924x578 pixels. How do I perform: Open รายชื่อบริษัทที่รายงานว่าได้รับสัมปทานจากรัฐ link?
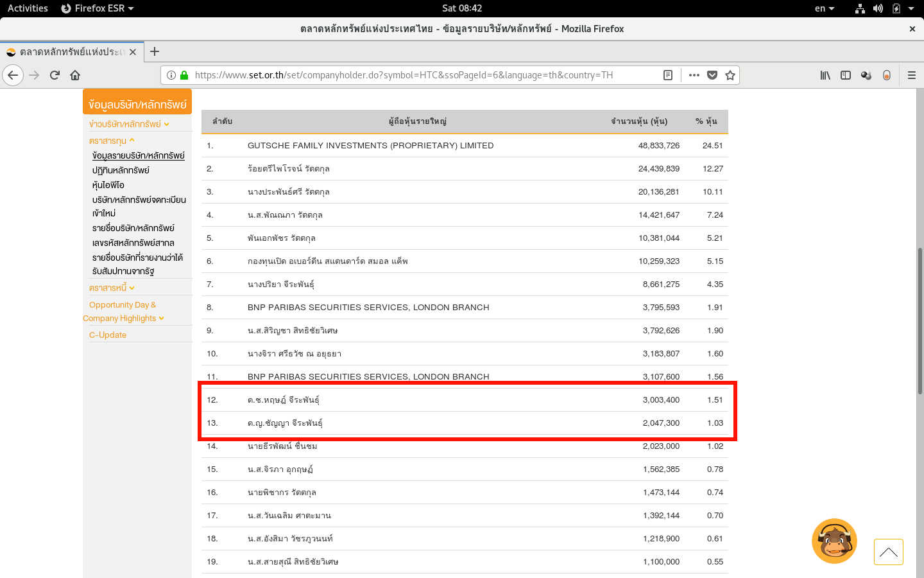(137, 264)
